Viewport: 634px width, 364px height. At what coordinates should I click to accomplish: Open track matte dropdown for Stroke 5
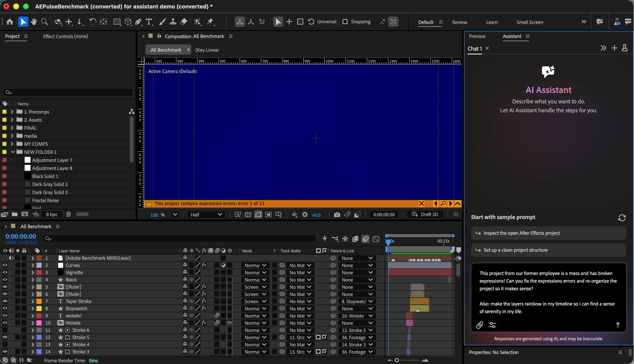pyautogui.click(x=300, y=338)
